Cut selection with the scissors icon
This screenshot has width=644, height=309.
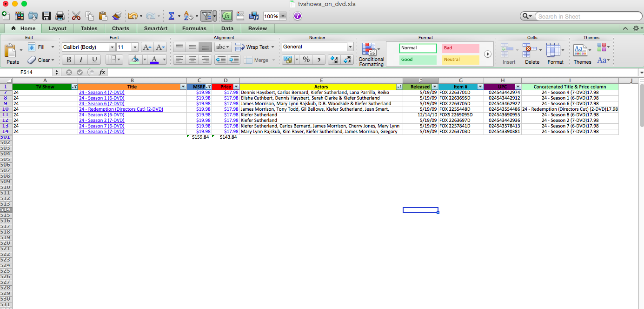click(x=76, y=16)
